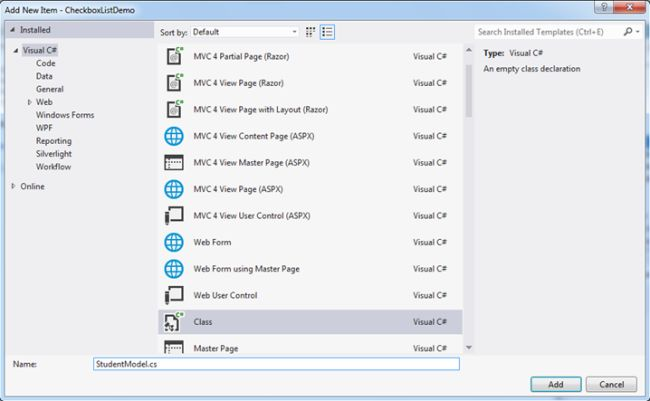
Task: Click the Cancel button
Action: (611, 384)
